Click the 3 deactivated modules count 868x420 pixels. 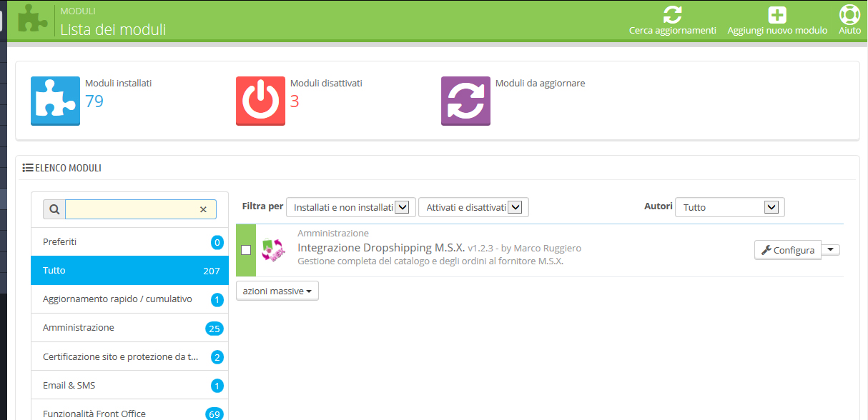coord(295,101)
